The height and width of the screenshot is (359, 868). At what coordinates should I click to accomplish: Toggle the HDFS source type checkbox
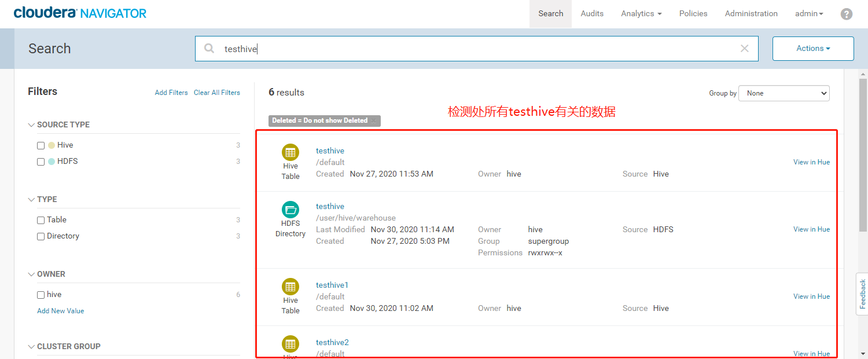[x=41, y=162]
